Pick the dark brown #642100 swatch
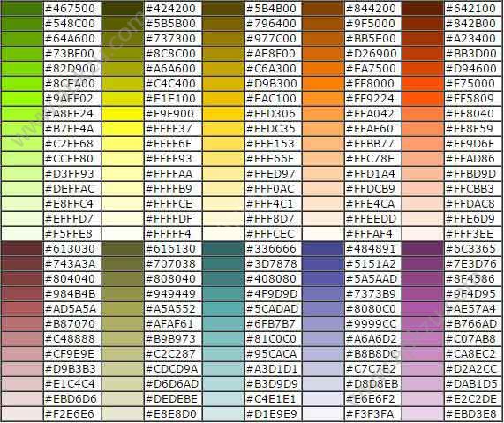 pyautogui.click(x=423, y=8)
